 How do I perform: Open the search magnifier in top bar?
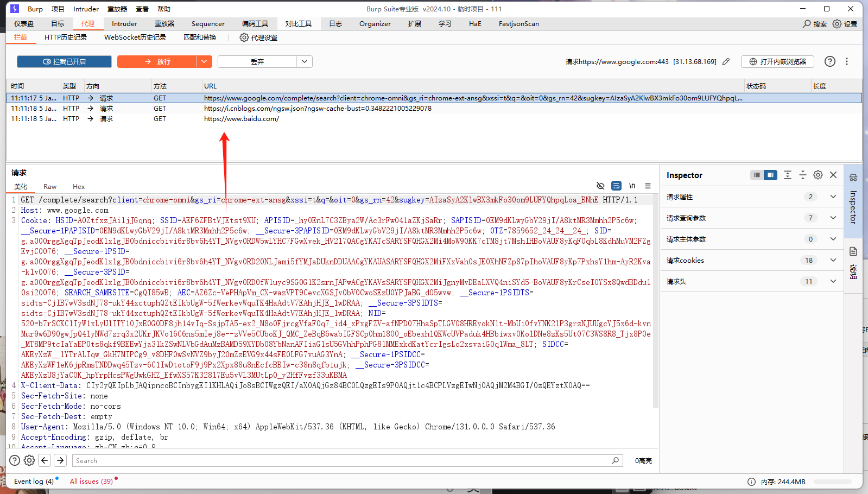click(x=807, y=24)
